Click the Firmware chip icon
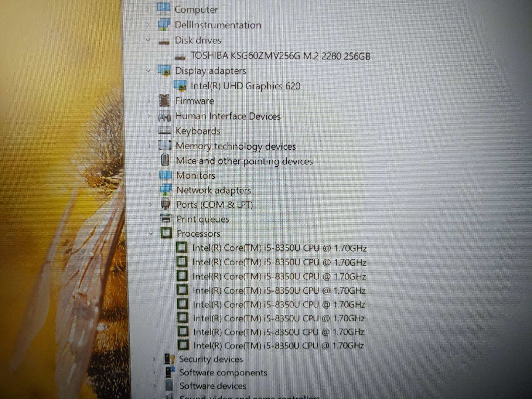 click(x=164, y=100)
